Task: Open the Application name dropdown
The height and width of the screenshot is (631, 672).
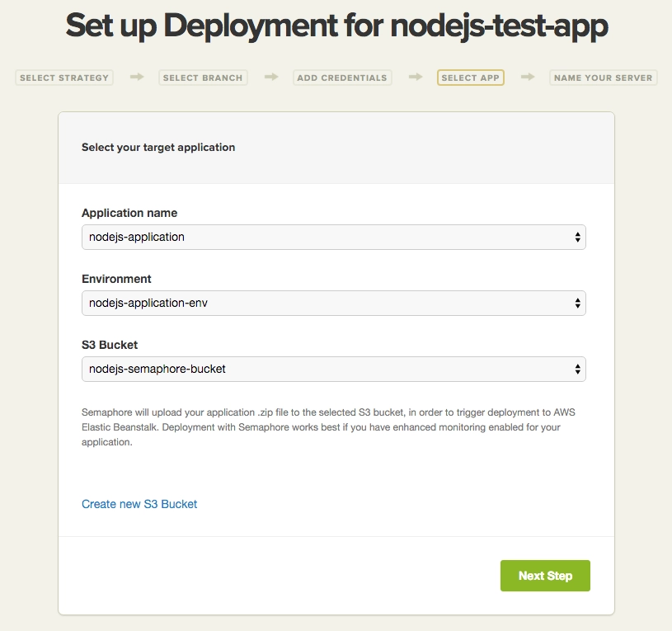Action: point(333,237)
